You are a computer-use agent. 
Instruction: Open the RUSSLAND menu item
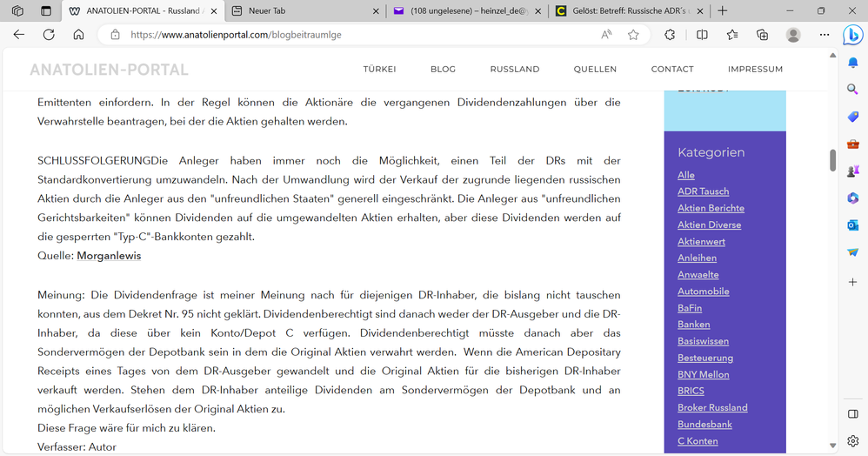[x=515, y=70]
